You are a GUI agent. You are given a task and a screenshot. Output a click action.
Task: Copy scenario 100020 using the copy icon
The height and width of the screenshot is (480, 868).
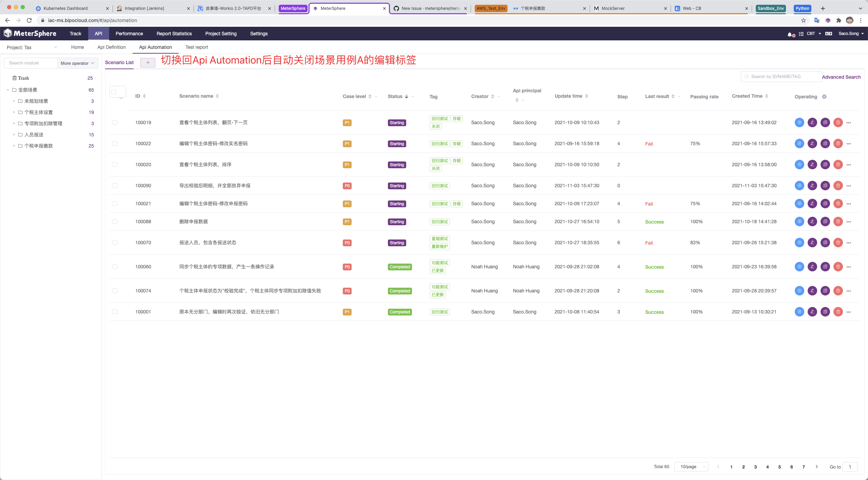pyautogui.click(x=825, y=165)
